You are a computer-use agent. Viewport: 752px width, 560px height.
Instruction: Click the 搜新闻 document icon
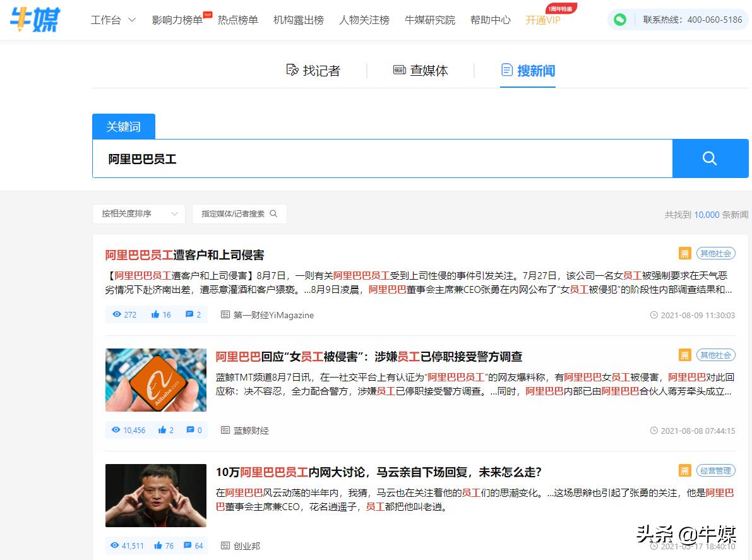[x=507, y=70]
